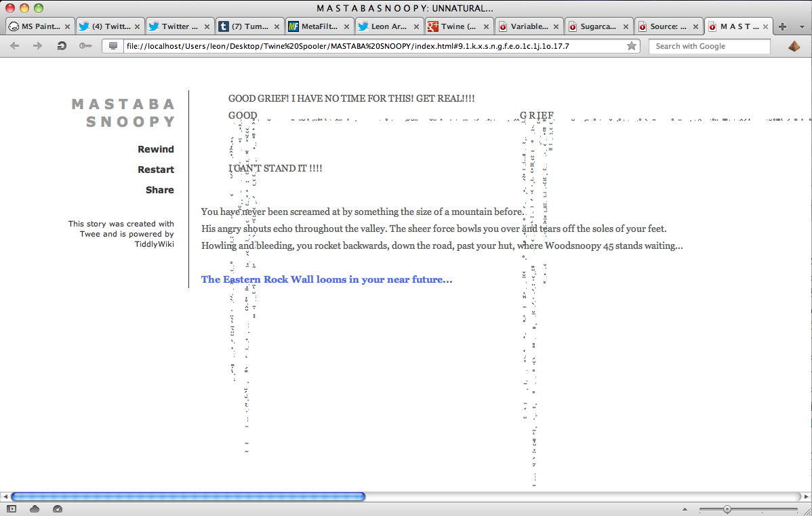This screenshot has width=812, height=516.
Task: Click the reload page icon
Action: 61,46
